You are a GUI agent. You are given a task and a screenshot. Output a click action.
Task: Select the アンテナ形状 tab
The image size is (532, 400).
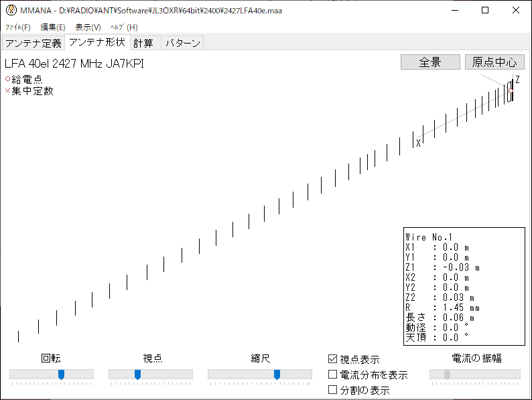97,43
